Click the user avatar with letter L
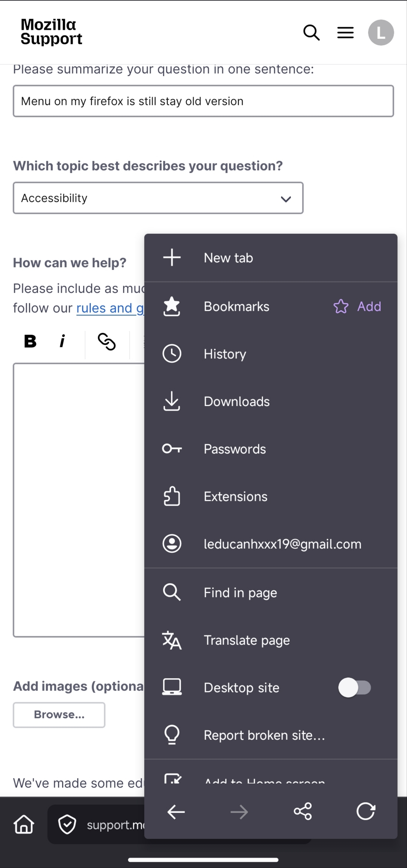This screenshot has width=407, height=868. coord(381,33)
